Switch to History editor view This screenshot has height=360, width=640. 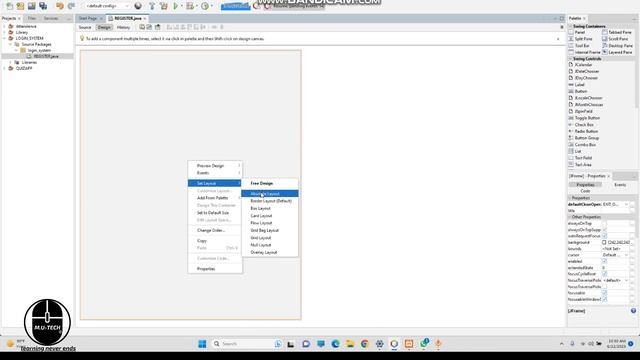click(123, 27)
